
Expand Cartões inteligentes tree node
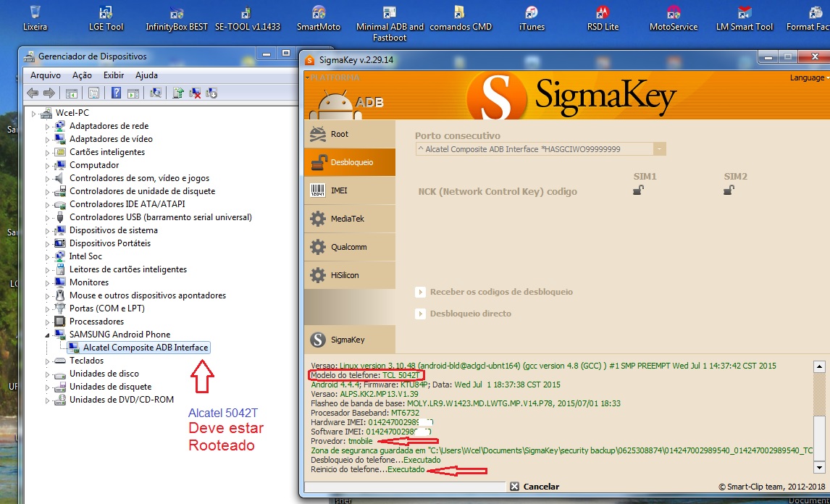(47, 153)
